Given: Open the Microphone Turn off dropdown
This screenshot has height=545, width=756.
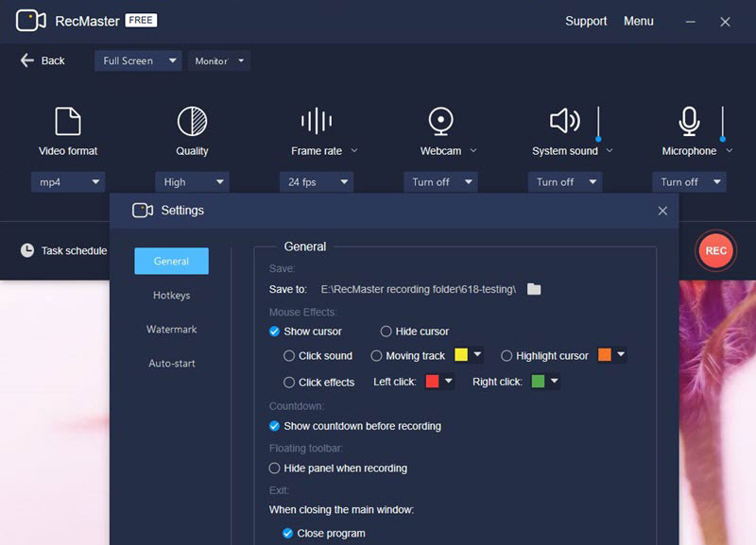Looking at the screenshot, I should click(689, 182).
